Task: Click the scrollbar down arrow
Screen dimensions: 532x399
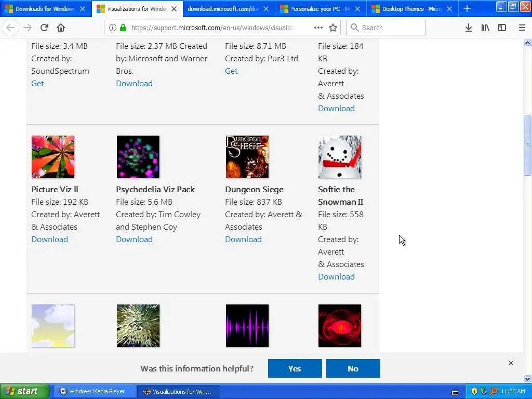Action: [x=527, y=379]
